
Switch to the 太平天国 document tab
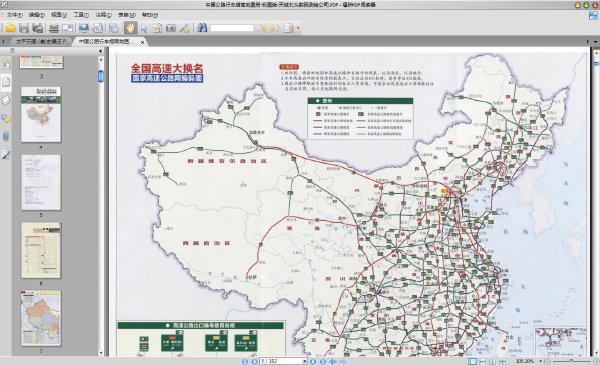pos(41,41)
